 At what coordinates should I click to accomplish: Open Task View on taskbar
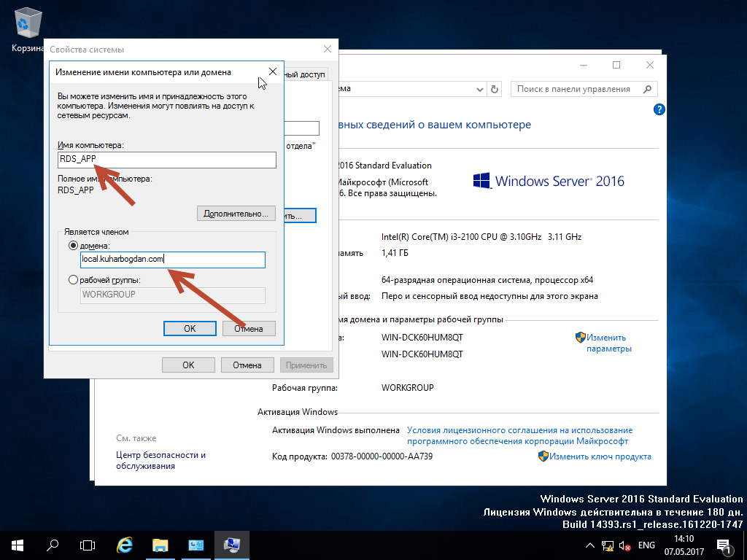88,545
